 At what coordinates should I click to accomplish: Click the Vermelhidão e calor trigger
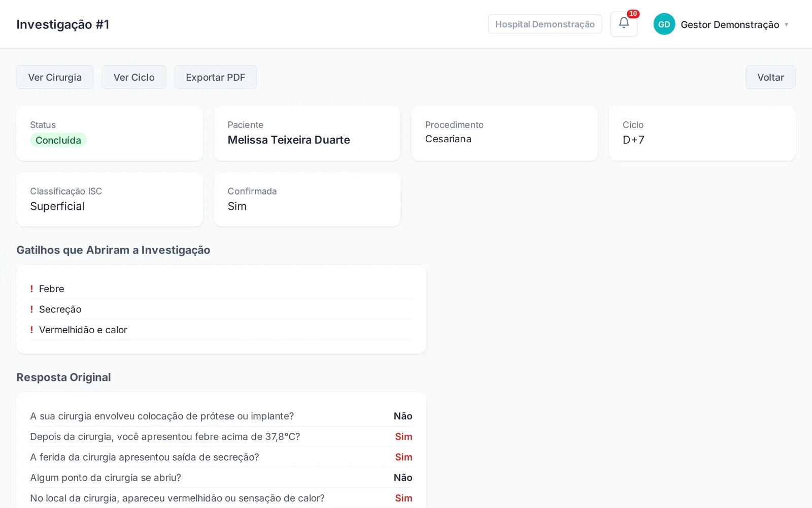(x=221, y=330)
